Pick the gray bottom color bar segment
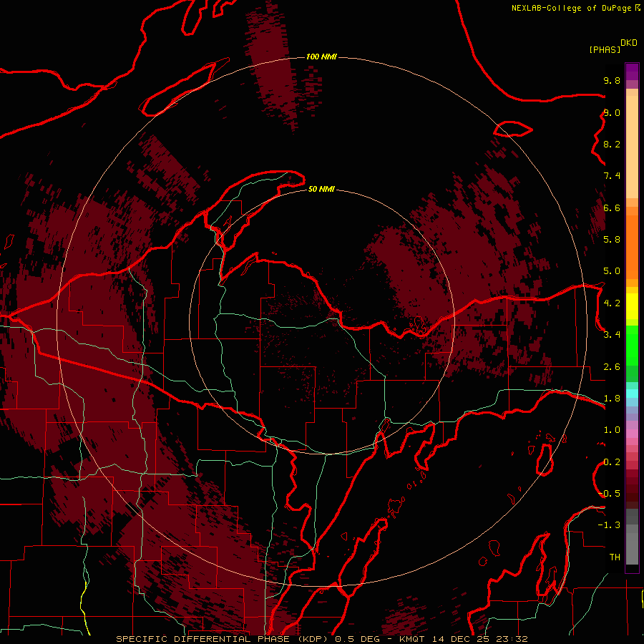The width and height of the screenshot is (644, 644). [632, 548]
